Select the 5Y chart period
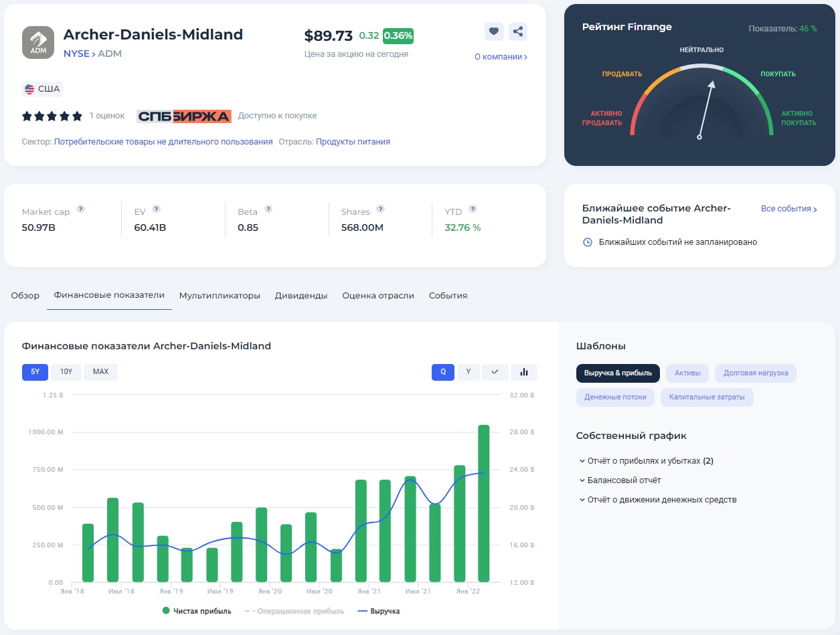 tap(35, 371)
